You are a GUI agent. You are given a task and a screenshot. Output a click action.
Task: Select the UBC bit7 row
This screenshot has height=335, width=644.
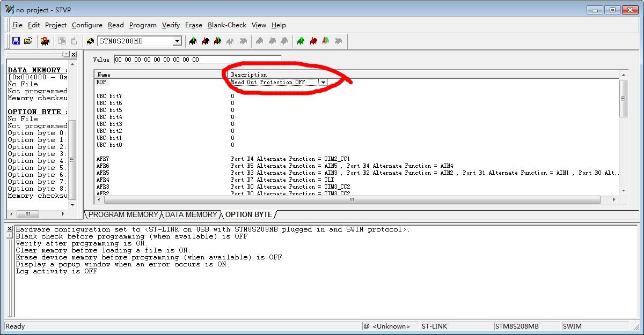pos(109,96)
